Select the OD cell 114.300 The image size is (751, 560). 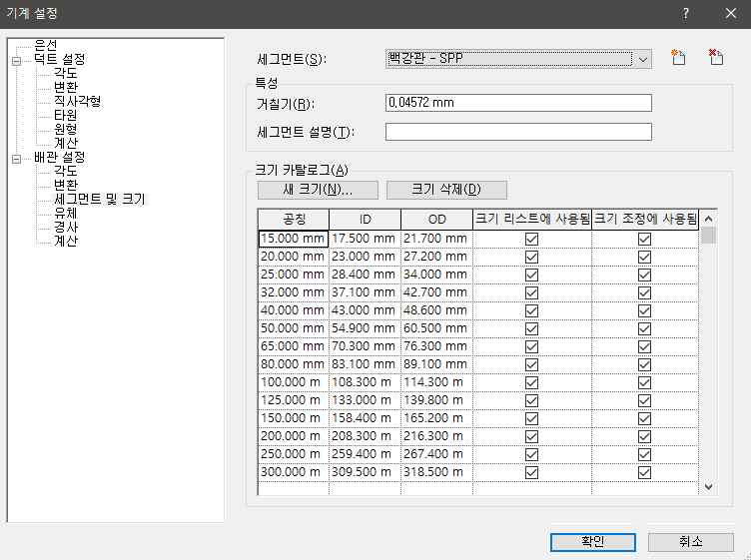click(436, 382)
